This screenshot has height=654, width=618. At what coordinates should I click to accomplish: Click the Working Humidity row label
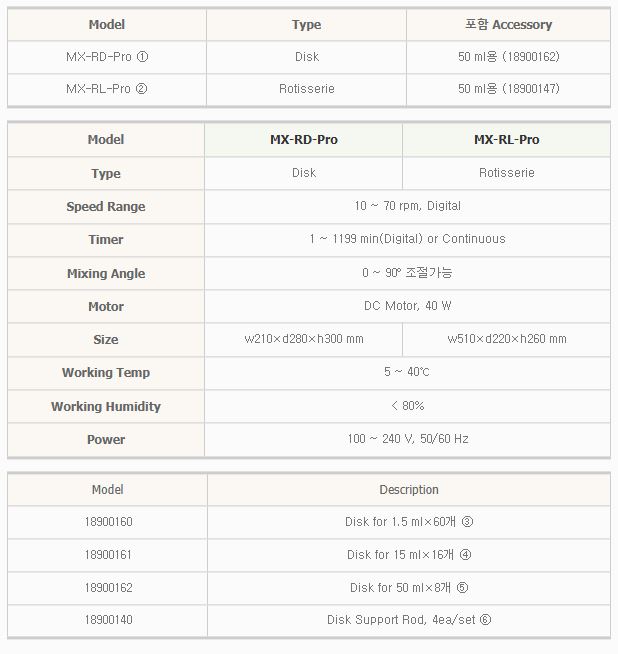tap(106, 407)
